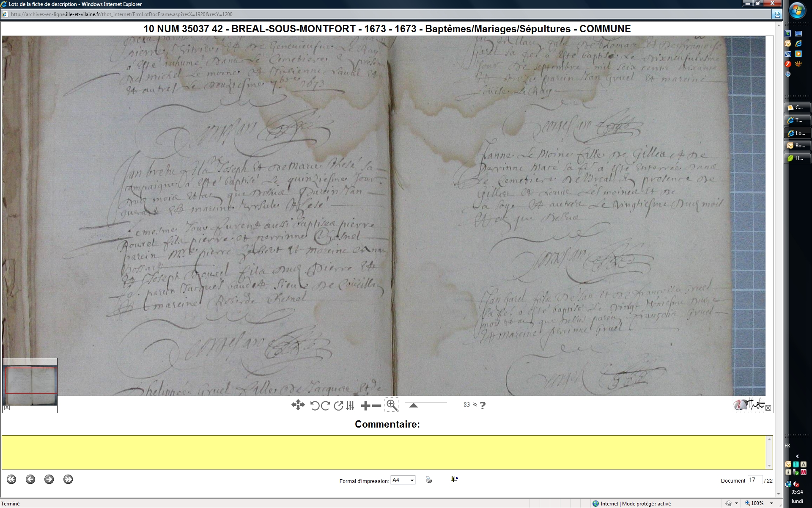Click the page overview thumbnail

pos(30,382)
